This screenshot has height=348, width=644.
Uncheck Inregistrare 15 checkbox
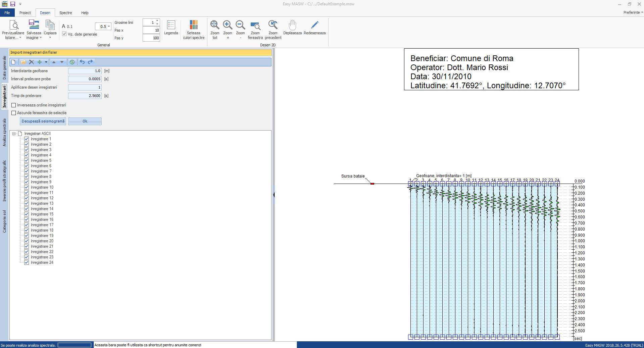tap(27, 214)
